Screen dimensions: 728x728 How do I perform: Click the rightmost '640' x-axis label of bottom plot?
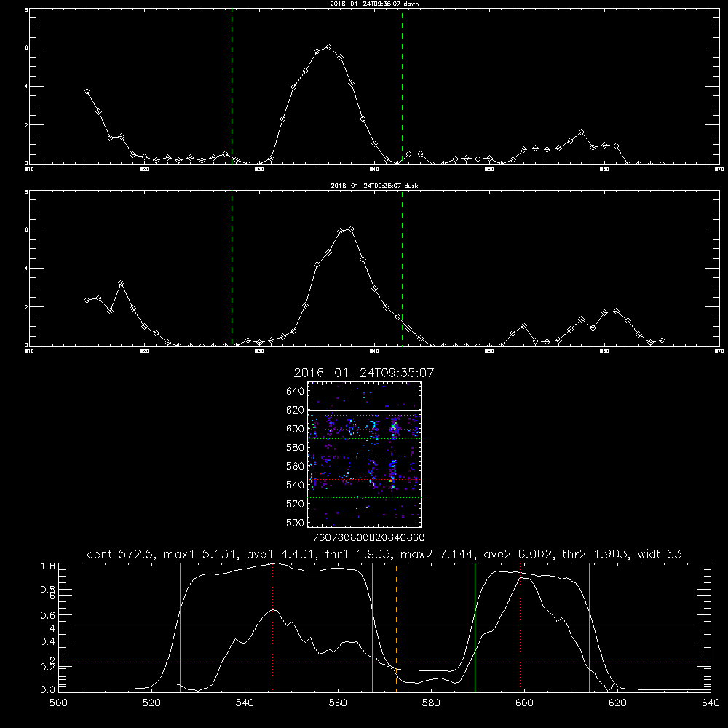click(711, 703)
